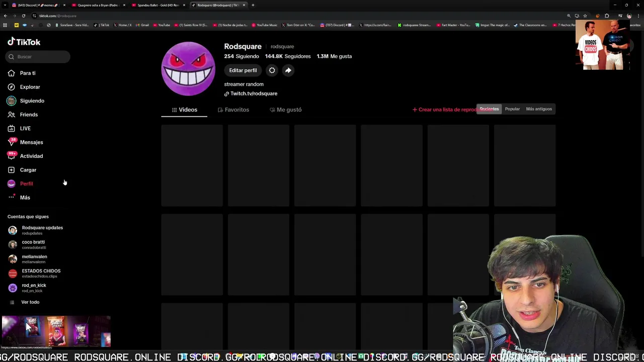Screen dimensions: 644x362
Task: Switch to the Videos tab
Action: pos(184,110)
